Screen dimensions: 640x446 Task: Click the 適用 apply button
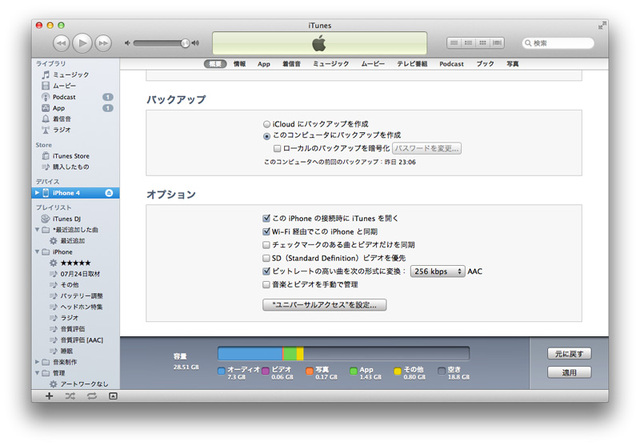pos(569,372)
